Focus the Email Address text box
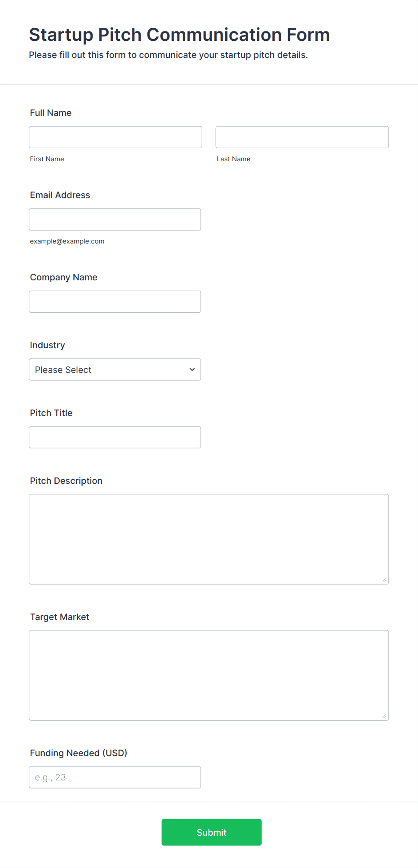The width and height of the screenshot is (418, 868). [x=115, y=219]
